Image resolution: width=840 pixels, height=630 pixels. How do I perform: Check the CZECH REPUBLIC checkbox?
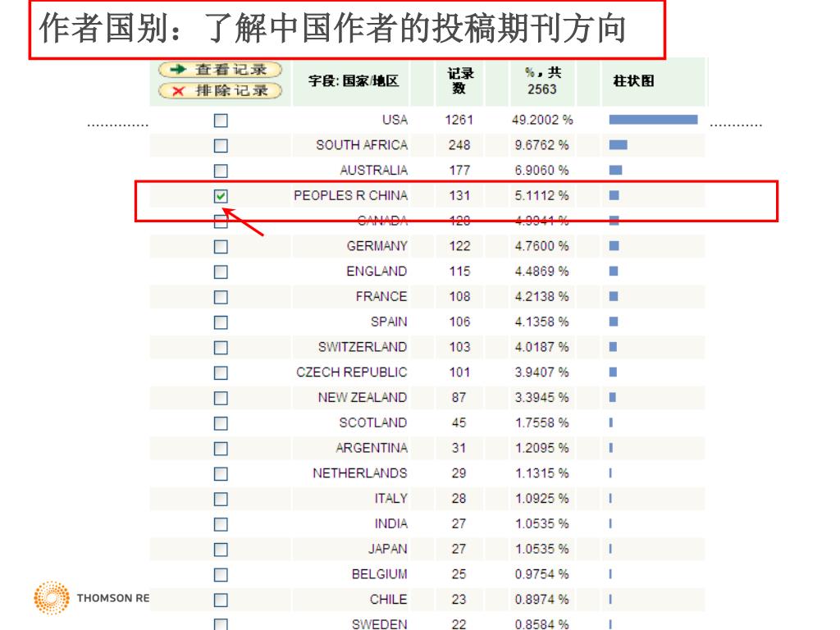coord(221,372)
